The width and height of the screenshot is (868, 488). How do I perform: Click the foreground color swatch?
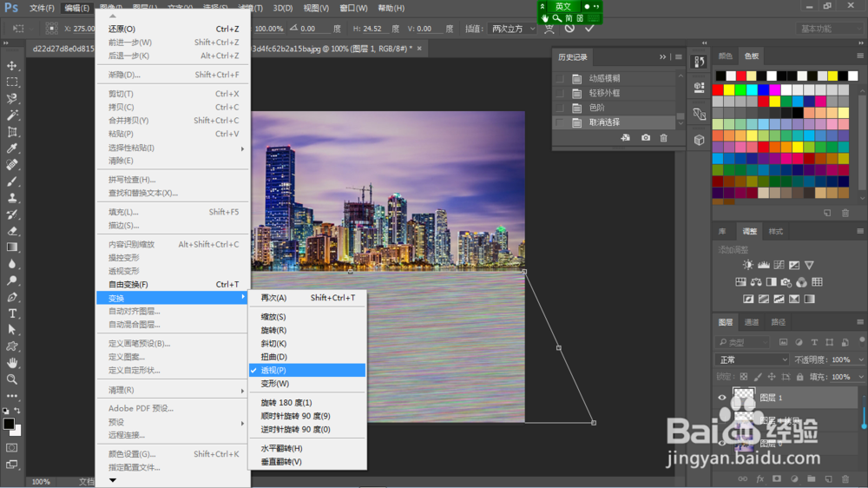9,425
